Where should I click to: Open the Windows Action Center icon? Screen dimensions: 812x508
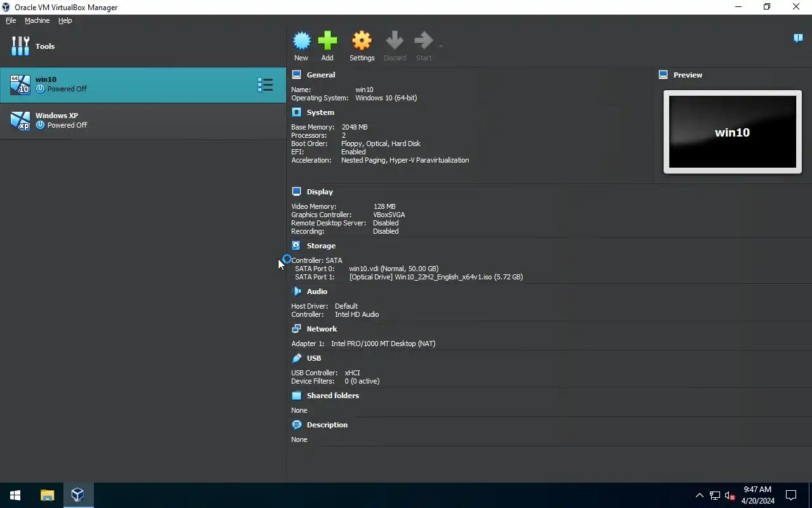point(791,495)
